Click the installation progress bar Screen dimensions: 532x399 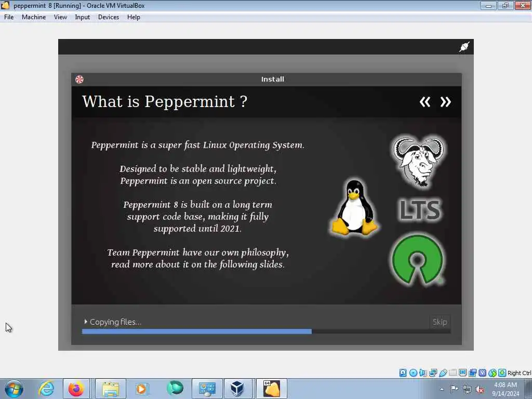click(267, 331)
